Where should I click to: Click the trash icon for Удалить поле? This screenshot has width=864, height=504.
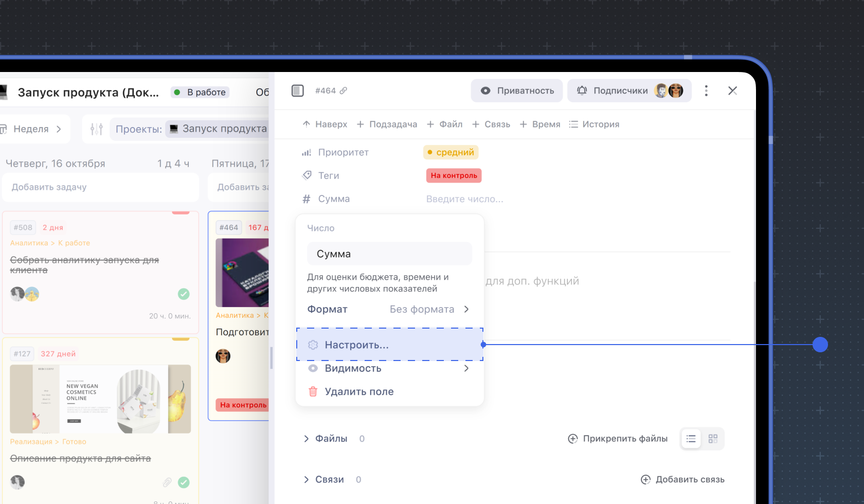point(313,391)
